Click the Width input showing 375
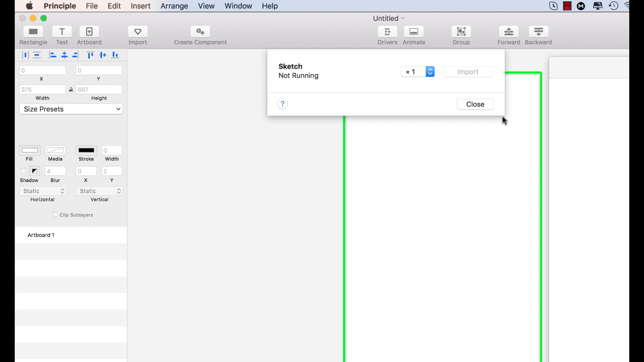 [x=43, y=89]
